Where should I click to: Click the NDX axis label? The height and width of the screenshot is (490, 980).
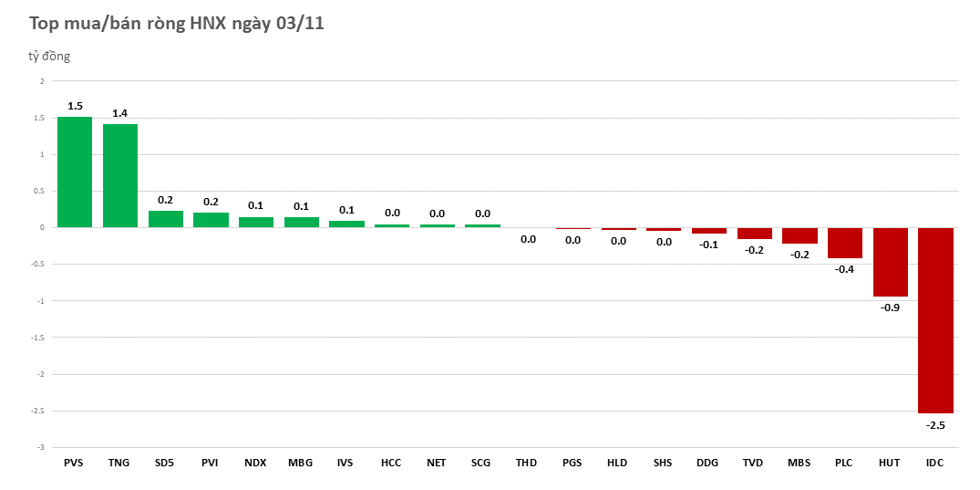(x=255, y=463)
